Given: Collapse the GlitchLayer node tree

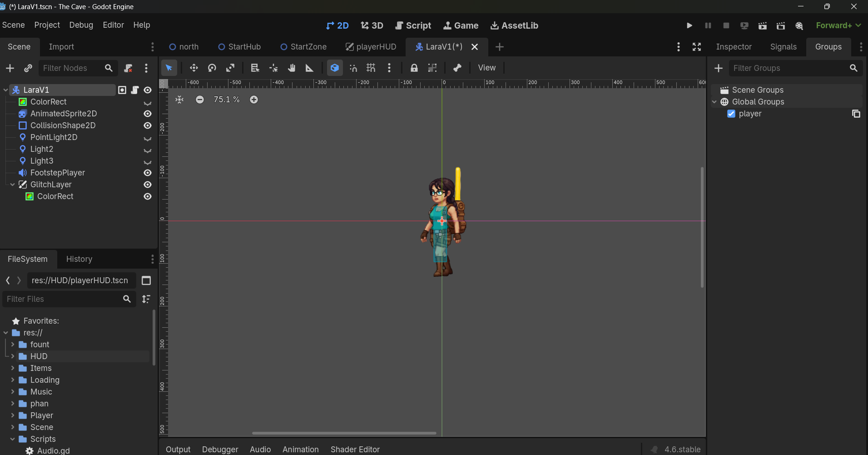Looking at the screenshot, I should pyautogui.click(x=13, y=185).
